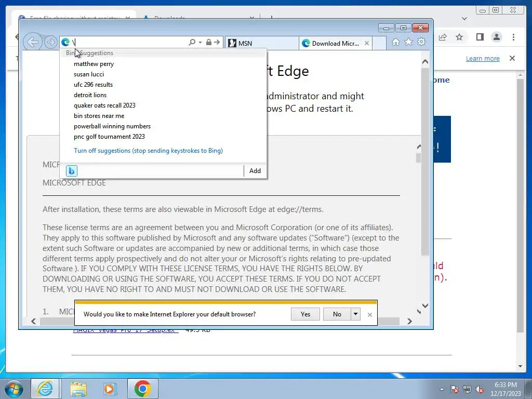The width and height of the screenshot is (532, 399).
Task: Toggle the Chrome side panel icon
Action: (x=480, y=37)
